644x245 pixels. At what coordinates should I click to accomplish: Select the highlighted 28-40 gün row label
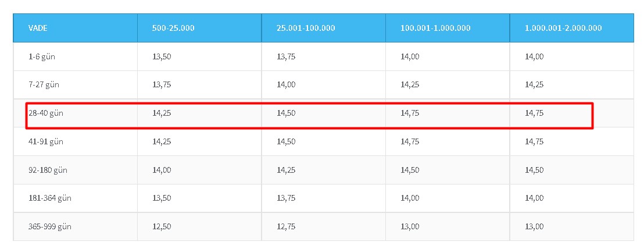[45, 113]
